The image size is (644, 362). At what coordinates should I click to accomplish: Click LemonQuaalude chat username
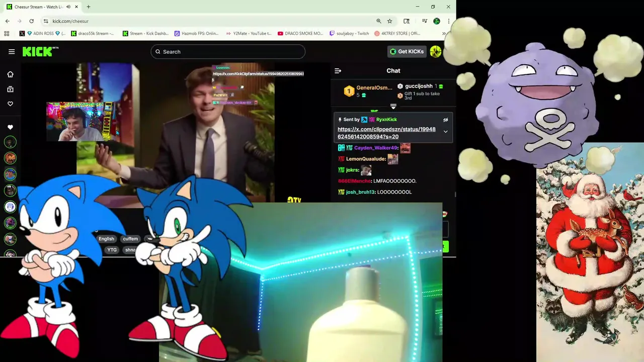(366, 159)
